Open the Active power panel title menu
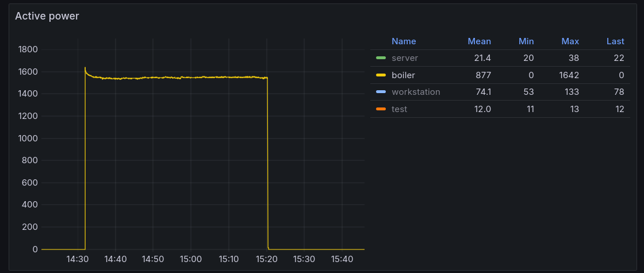 (47, 16)
